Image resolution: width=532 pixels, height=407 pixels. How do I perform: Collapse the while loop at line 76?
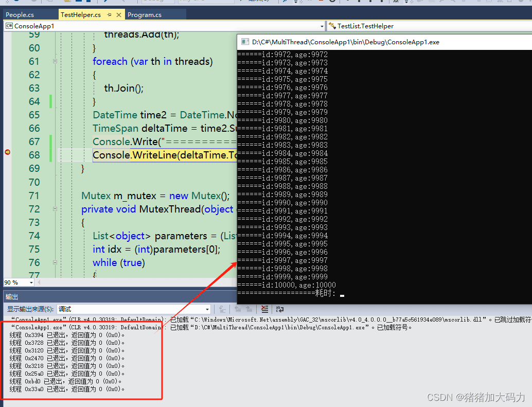[x=55, y=262]
